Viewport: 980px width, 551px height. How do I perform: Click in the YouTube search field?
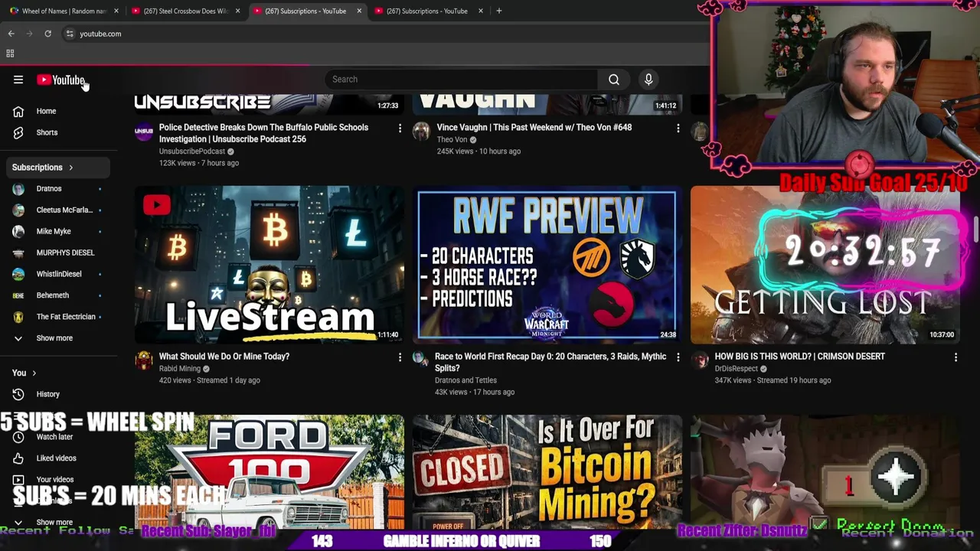tap(462, 80)
